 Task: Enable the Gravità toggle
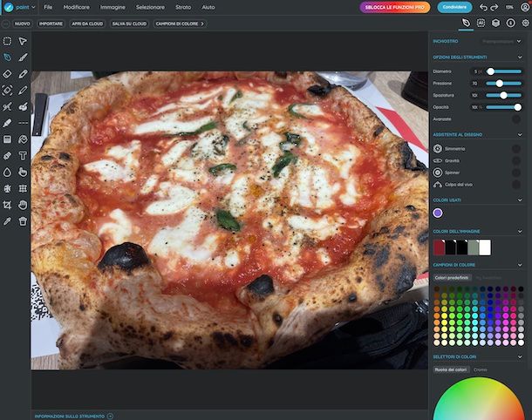tap(516, 160)
